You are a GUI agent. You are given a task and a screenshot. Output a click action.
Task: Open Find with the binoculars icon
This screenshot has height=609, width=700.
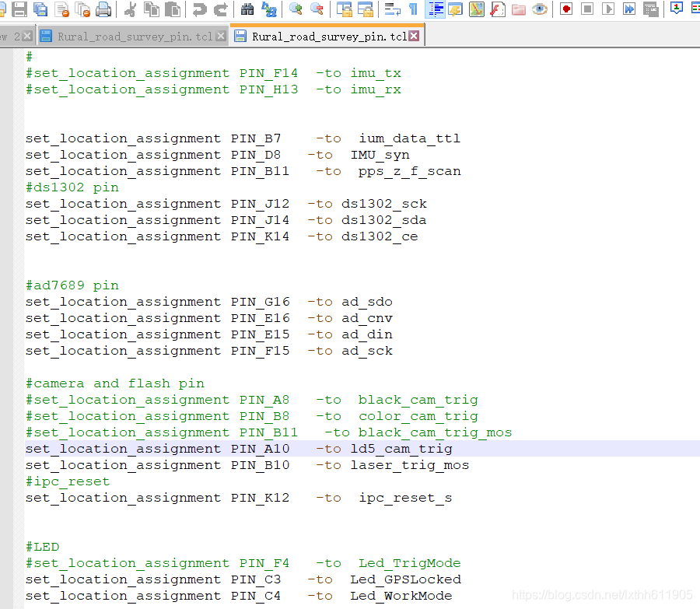click(x=247, y=9)
